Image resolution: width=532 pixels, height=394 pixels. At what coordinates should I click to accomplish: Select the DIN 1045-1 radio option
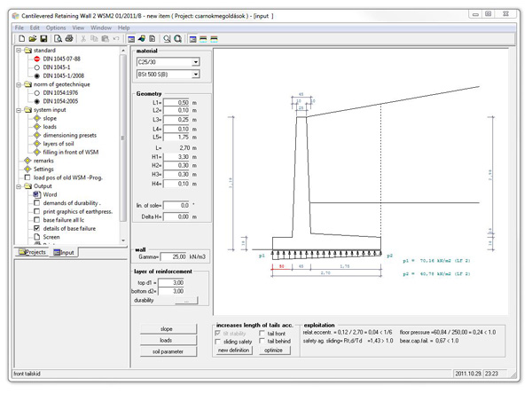tap(37, 67)
